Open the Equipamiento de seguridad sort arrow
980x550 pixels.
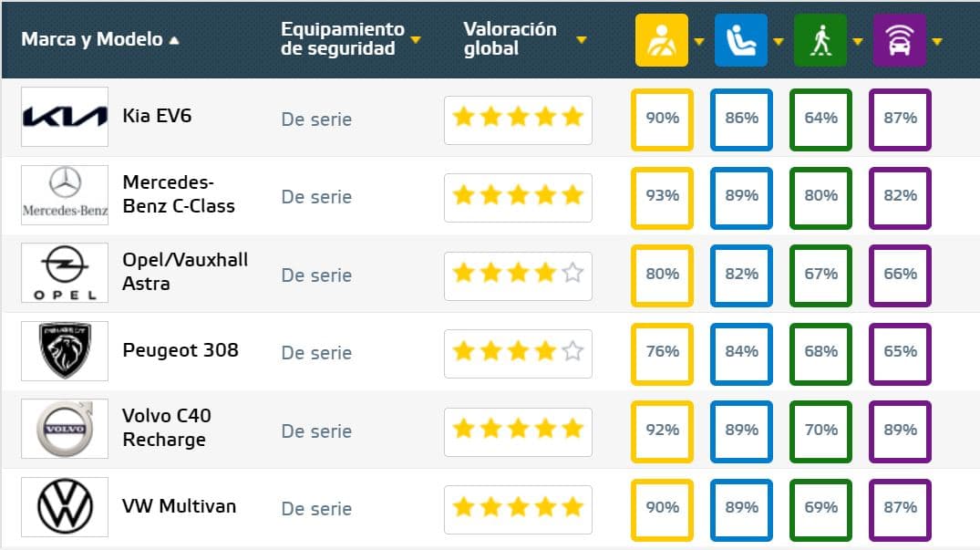pos(416,40)
